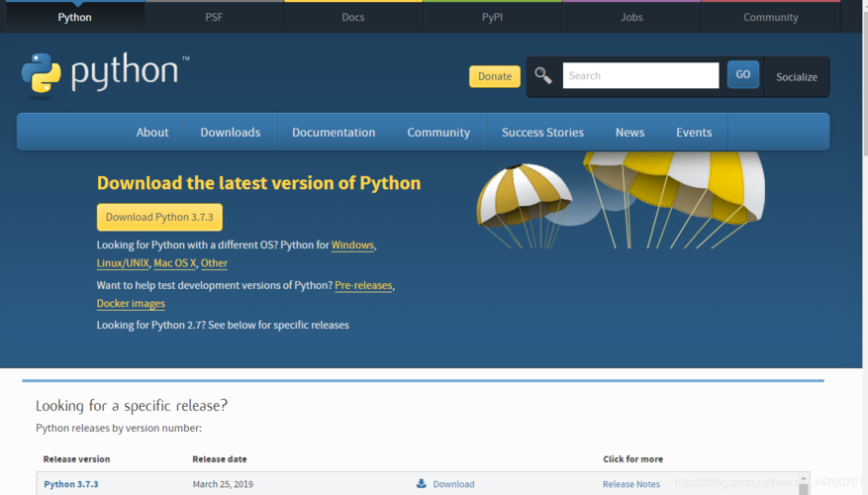Viewport: 868px width, 495px height.
Task: Click the Download link for Python 3.7.3
Action: (x=453, y=484)
